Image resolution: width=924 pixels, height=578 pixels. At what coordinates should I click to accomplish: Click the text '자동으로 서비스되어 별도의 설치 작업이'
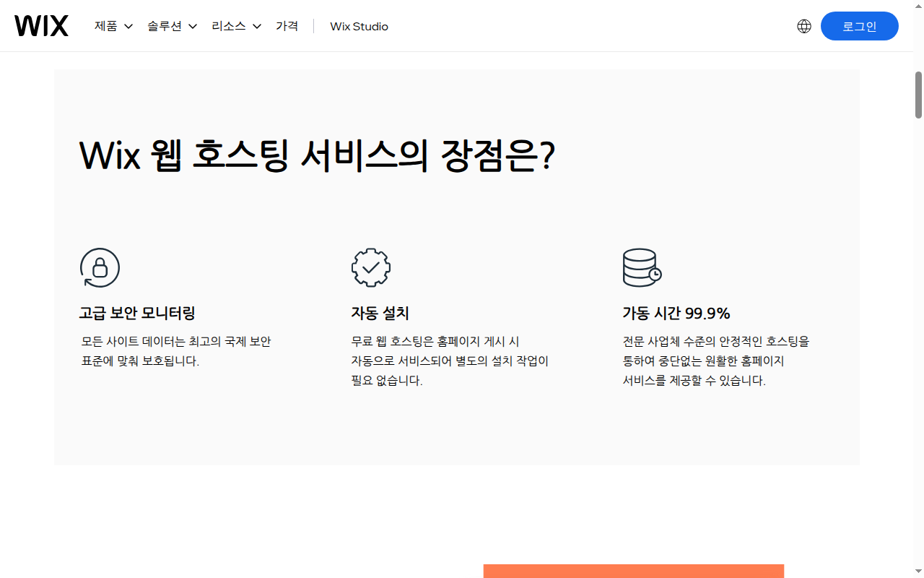[450, 361]
